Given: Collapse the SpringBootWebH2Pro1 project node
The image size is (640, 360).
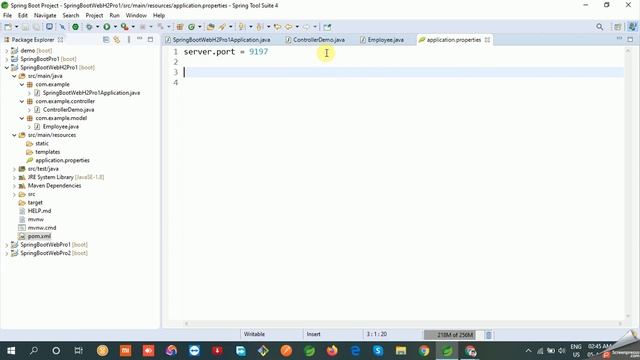Looking at the screenshot, I should 7,68.
